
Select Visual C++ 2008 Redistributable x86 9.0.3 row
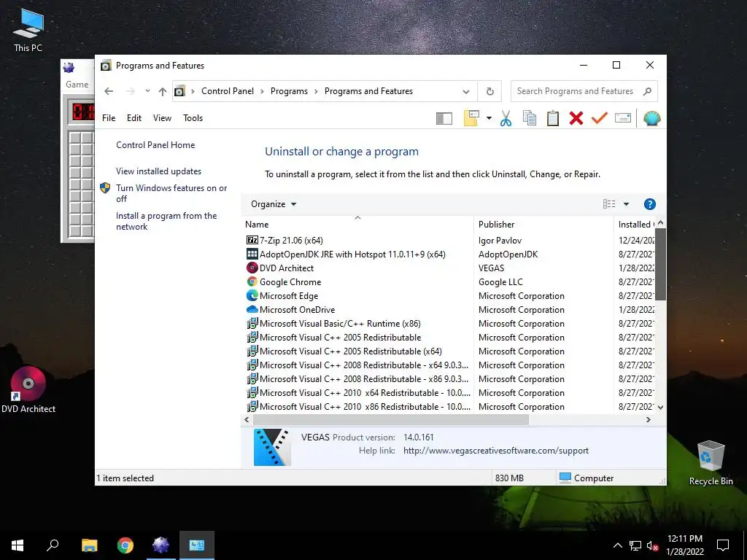tap(448, 379)
